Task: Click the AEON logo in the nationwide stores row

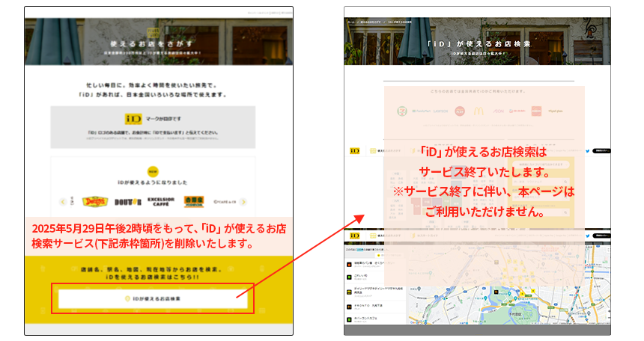Action: 498,111
